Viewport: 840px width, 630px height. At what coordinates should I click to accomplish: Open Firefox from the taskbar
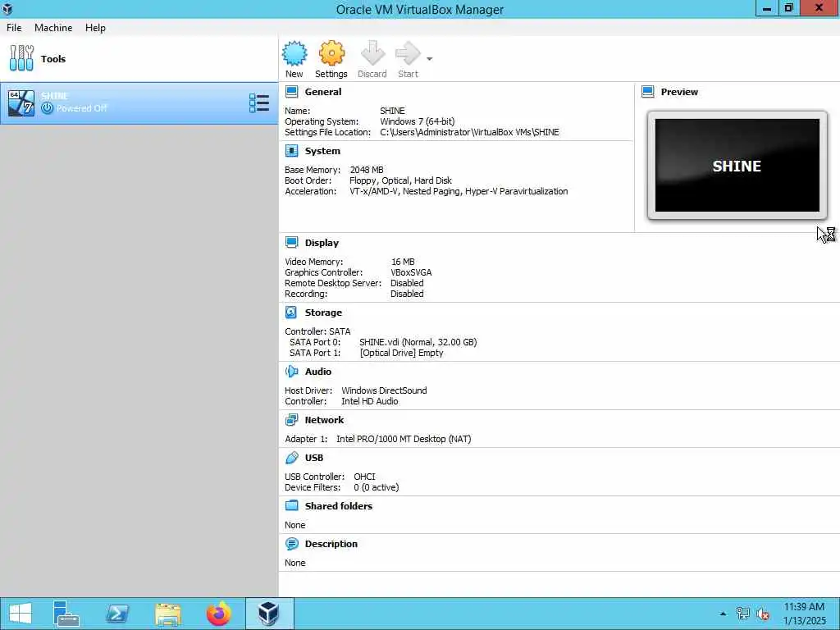(218, 614)
